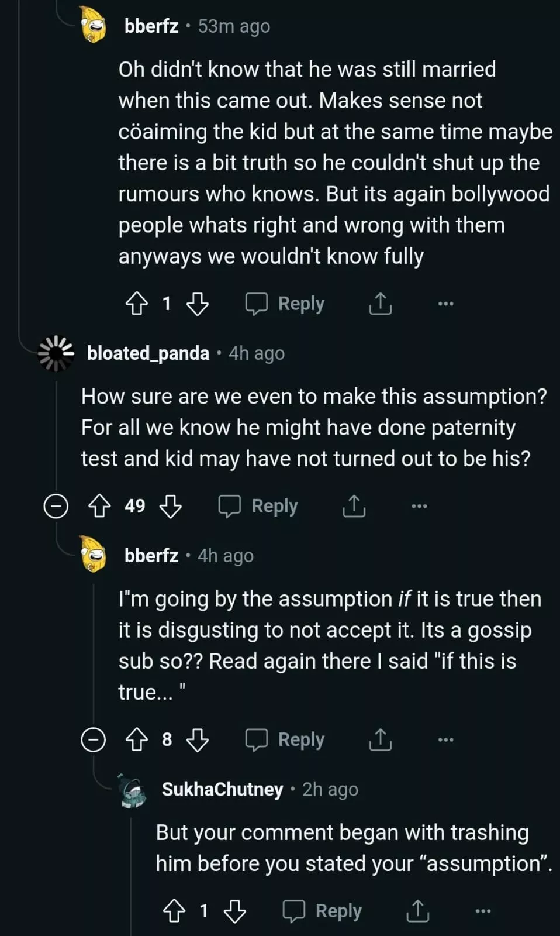
Task: Share bberfz's comment about still married
Action: click(x=380, y=304)
